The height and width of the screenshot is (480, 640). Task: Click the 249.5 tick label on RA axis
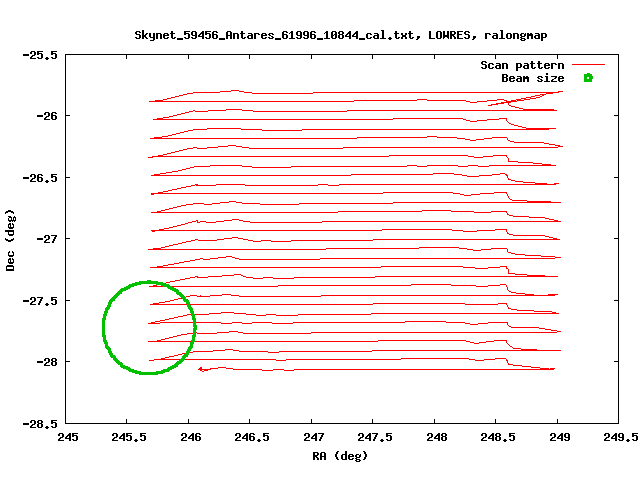pos(621,437)
